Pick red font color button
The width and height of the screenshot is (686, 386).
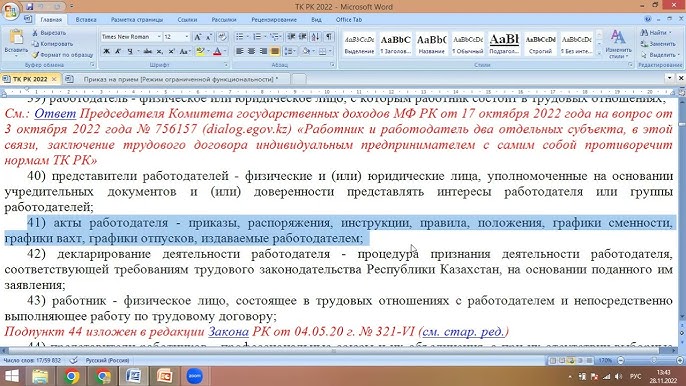(217, 52)
